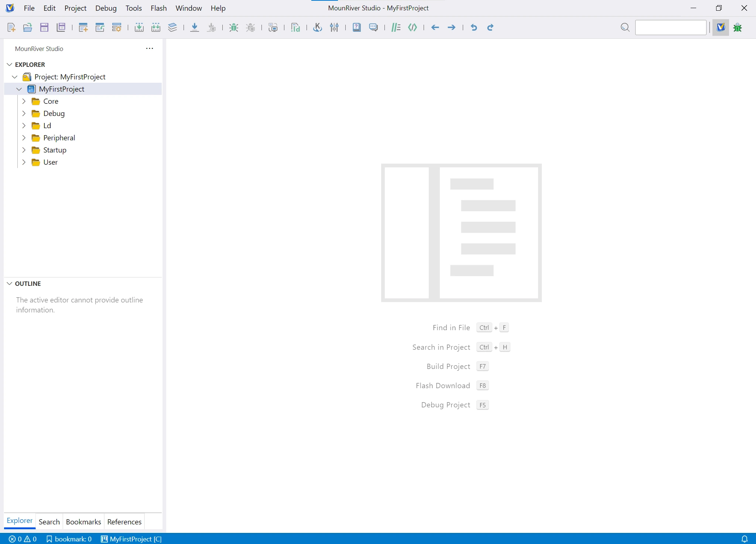Click the help book toolbar icon
Viewport: 756px width, 544px height.
357,27
